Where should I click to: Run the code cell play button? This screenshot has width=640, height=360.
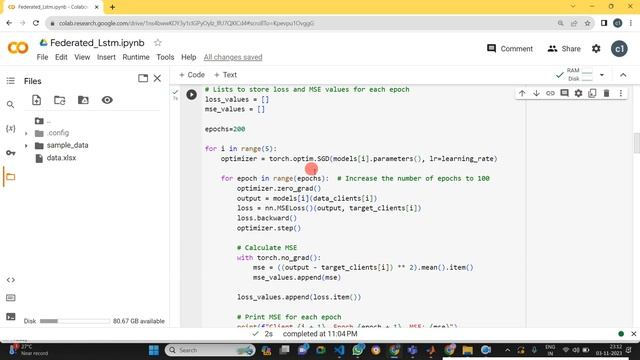click(191, 95)
